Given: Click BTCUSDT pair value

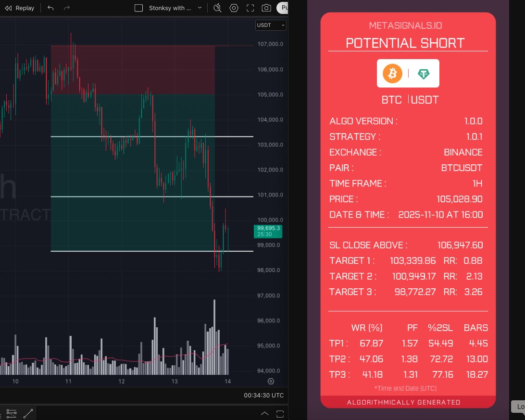Looking at the screenshot, I should point(462,168).
